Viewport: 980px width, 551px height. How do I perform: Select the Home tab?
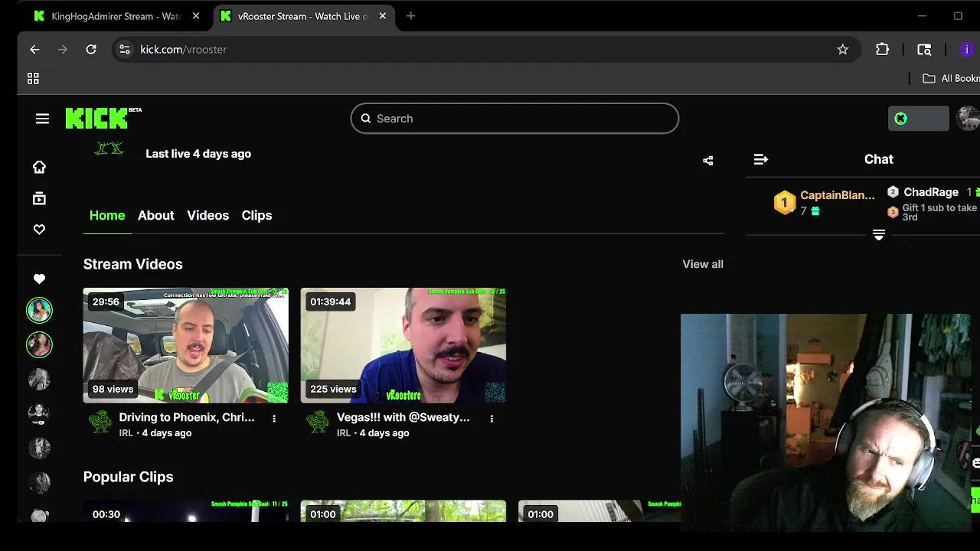pyautogui.click(x=107, y=216)
